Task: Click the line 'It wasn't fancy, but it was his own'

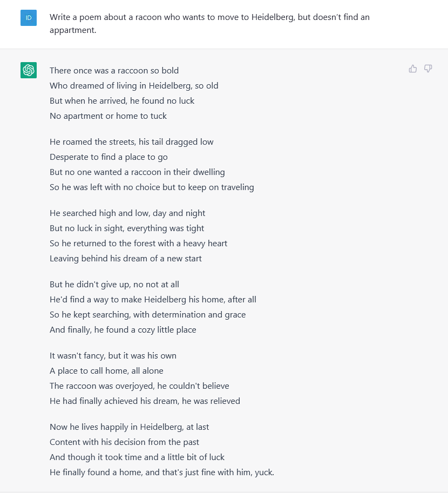Action: tap(113, 356)
